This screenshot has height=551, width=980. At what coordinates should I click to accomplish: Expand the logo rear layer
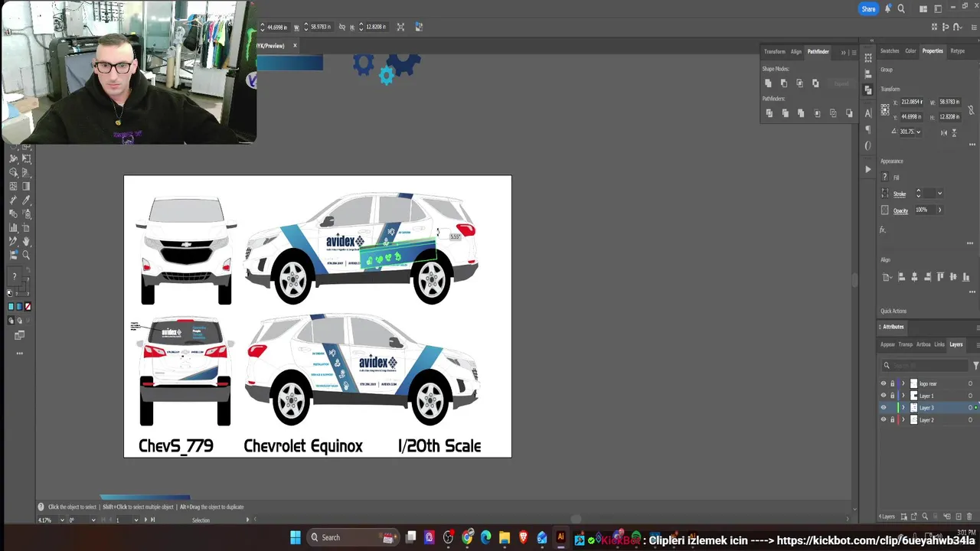tap(903, 383)
